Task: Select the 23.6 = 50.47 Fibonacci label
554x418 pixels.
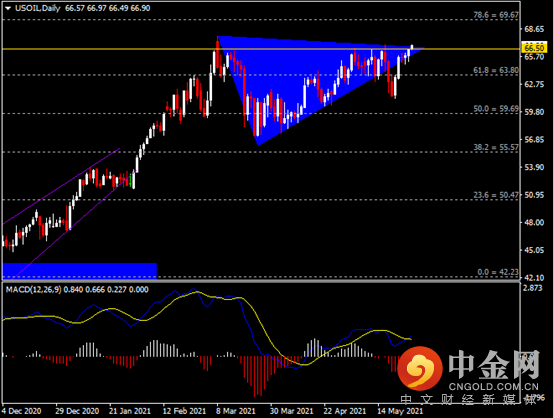Action: click(496, 195)
